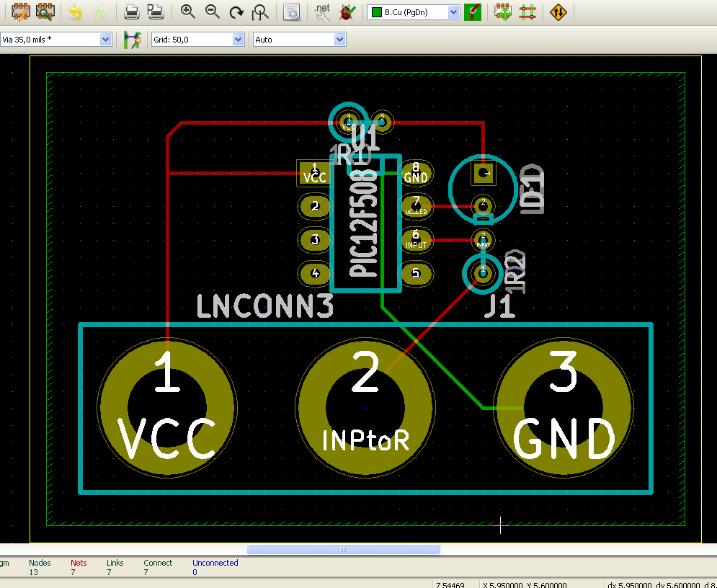
Task: Zoom in on the board
Action: (x=187, y=12)
